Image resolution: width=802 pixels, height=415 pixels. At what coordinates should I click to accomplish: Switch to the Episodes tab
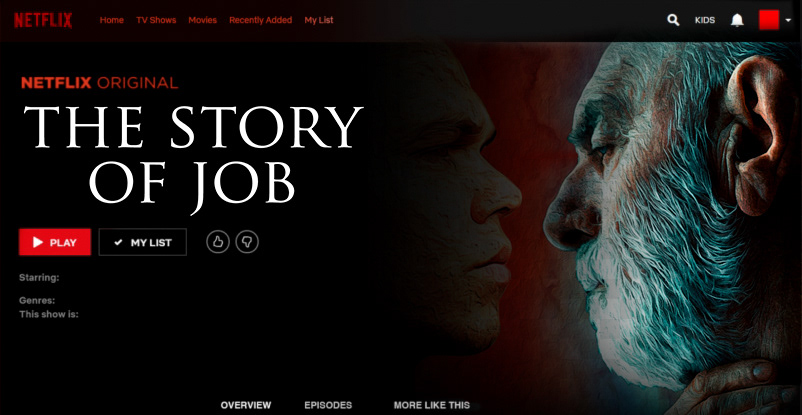click(328, 405)
